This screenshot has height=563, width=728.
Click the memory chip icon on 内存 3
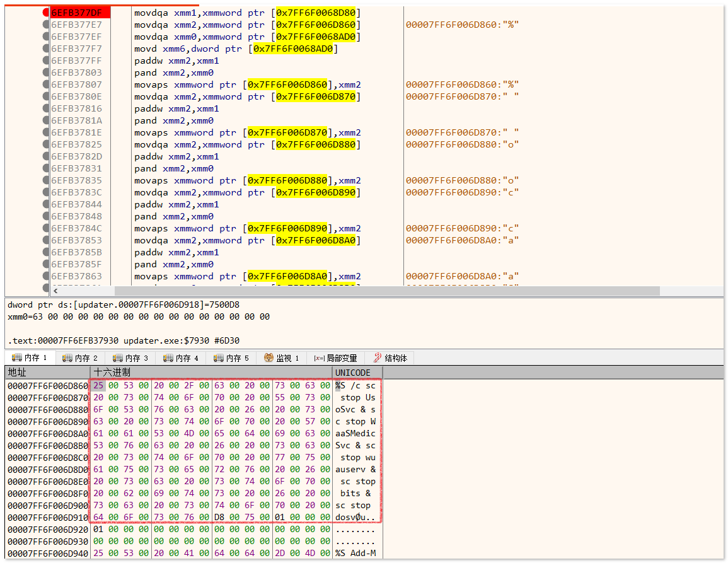click(118, 358)
